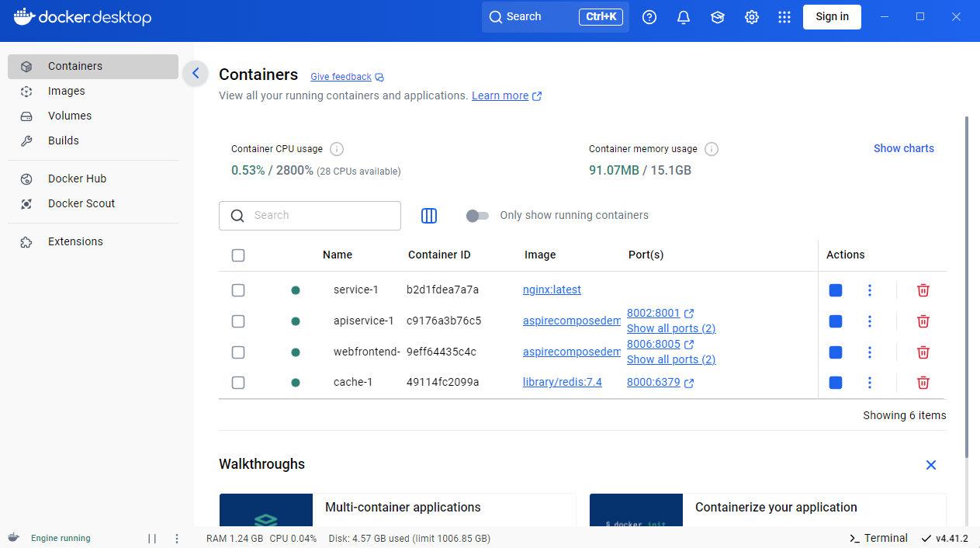Click the vertical scrollbar of the main panel
Viewport: 980px width, 548px height.
click(967, 287)
